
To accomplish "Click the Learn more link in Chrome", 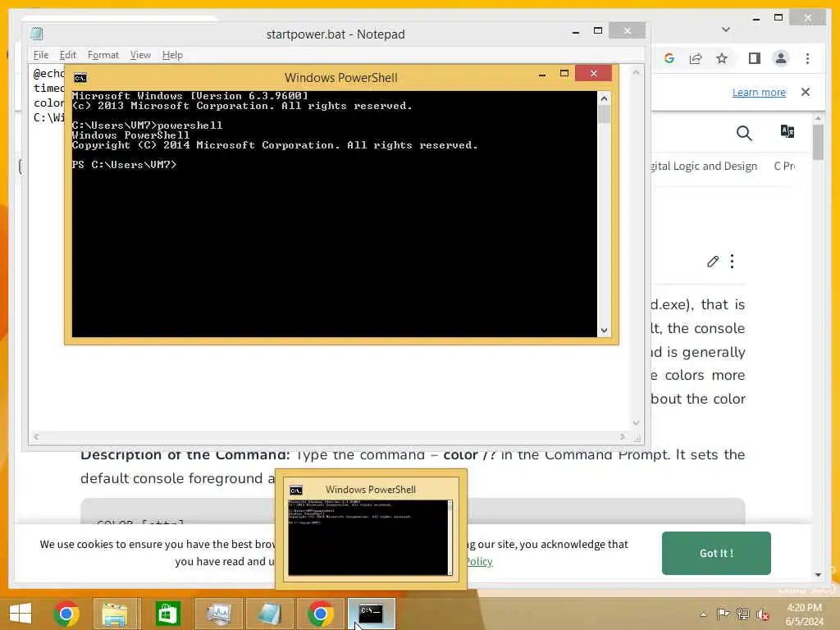I will (759, 92).
